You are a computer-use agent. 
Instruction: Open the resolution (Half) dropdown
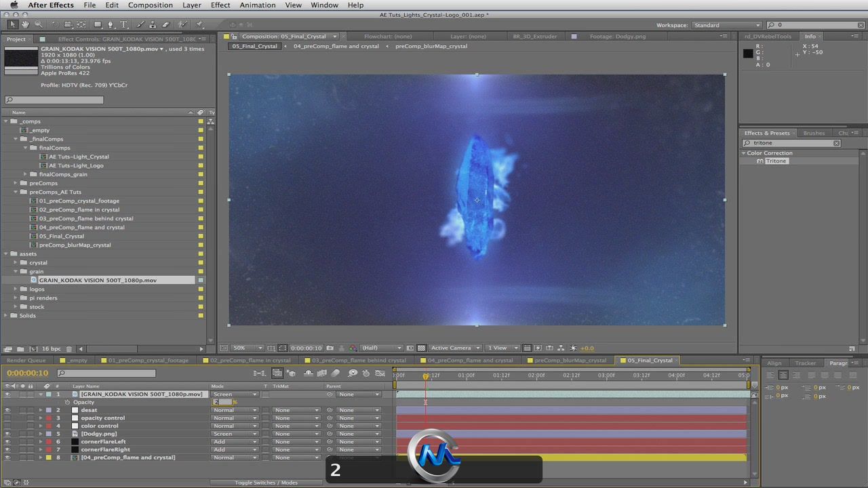[381, 348]
